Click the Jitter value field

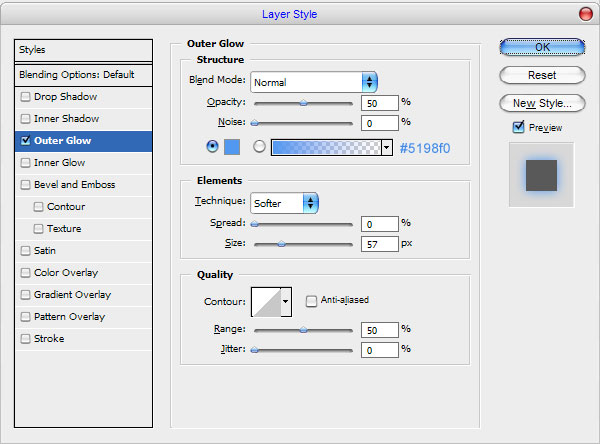click(380, 350)
